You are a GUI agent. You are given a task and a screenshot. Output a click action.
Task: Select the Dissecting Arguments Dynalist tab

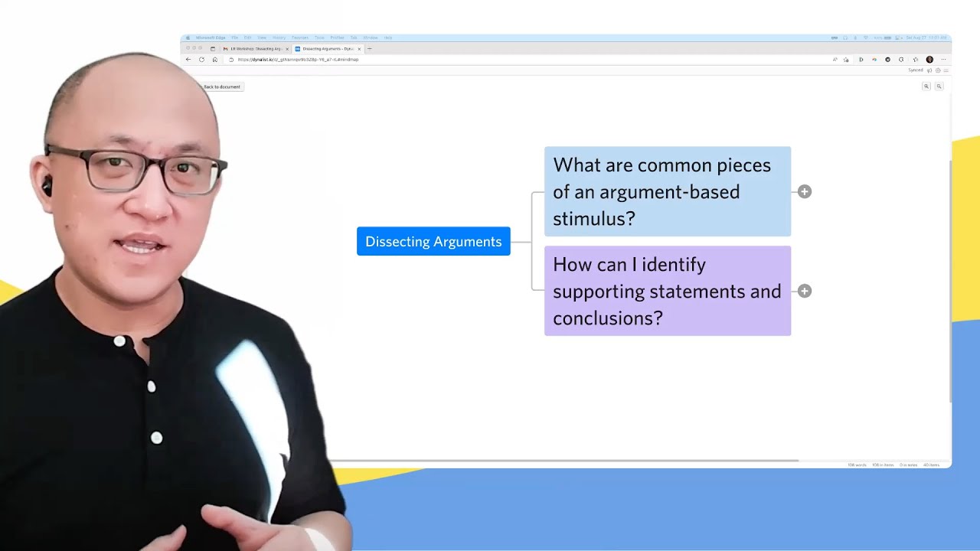[328, 49]
